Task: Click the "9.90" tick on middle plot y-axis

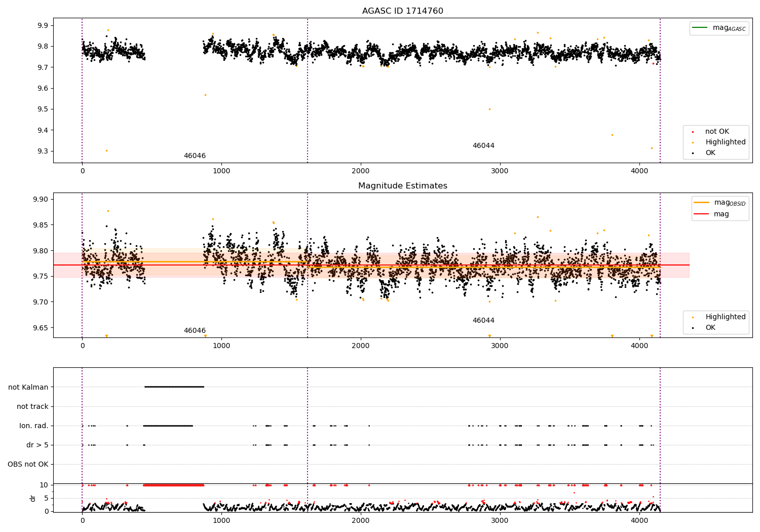Action: 41,199
